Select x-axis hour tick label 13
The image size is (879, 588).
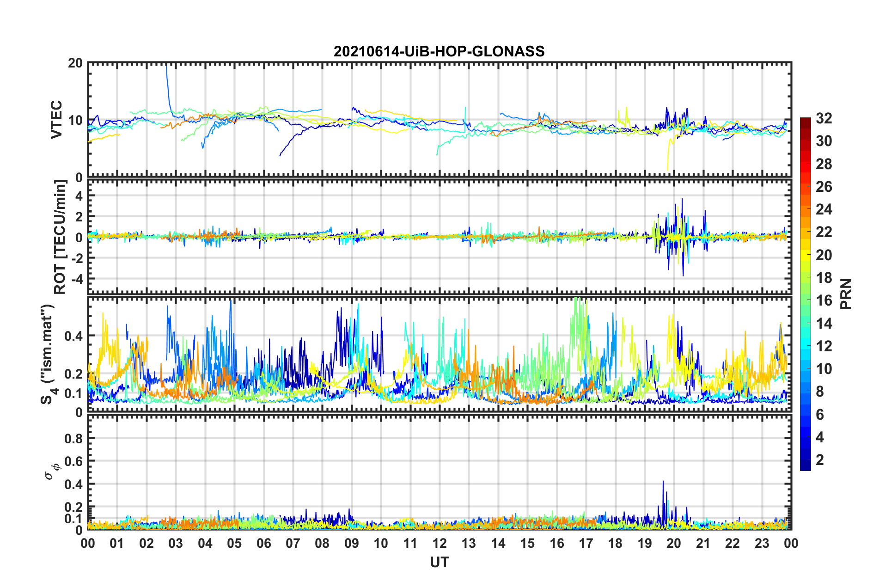point(469,543)
